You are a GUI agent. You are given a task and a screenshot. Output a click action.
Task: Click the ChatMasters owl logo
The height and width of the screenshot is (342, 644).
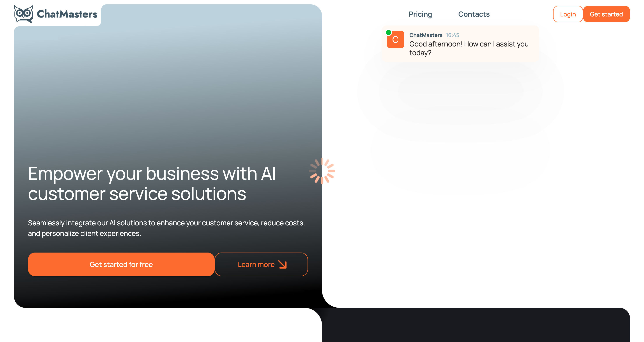click(x=24, y=14)
